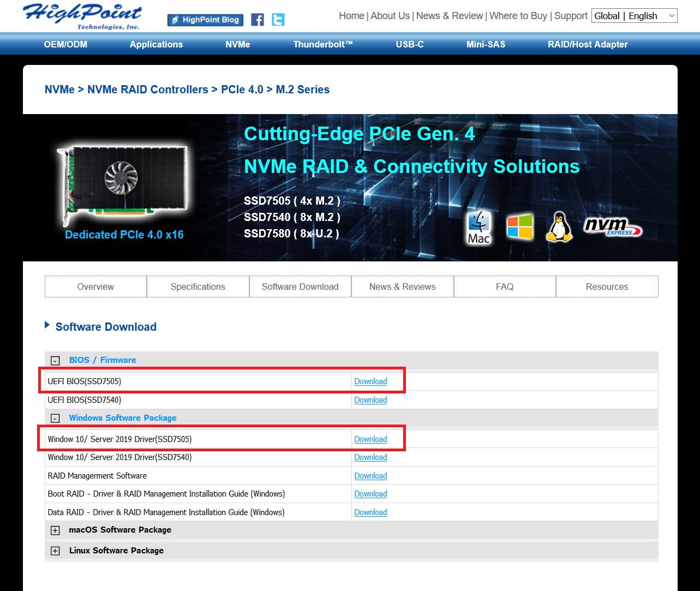Viewport: 700px width, 591px height.
Task: Click the 'macOS Software Package' section title
Action: [120, 530]
